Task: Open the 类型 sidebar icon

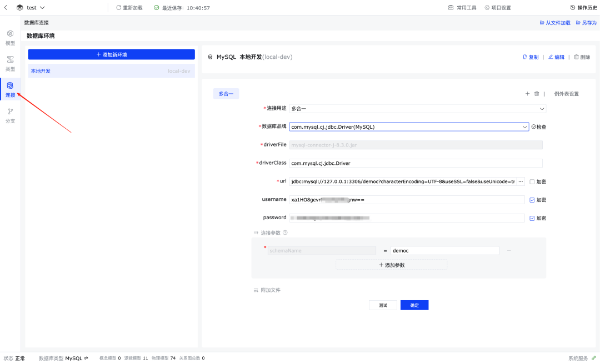Action: coord(11,64)
